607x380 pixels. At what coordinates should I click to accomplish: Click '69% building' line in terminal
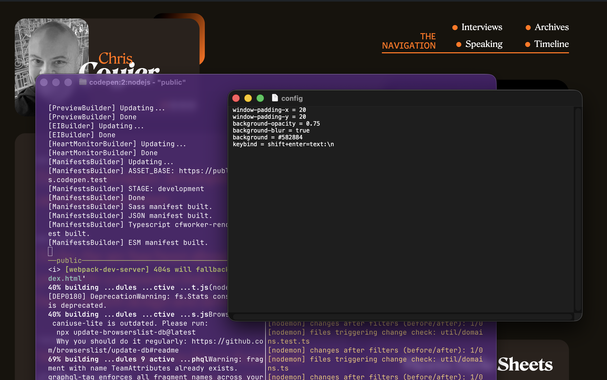coord(156,359)
